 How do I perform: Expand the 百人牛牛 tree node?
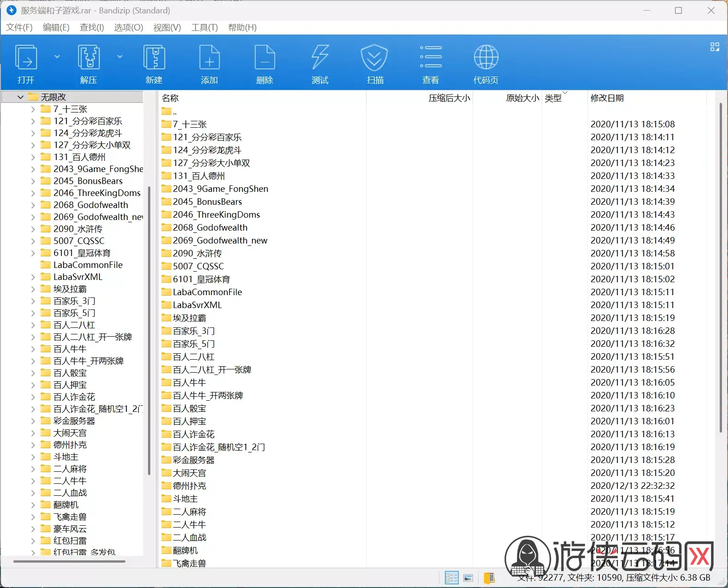point(33,349)
